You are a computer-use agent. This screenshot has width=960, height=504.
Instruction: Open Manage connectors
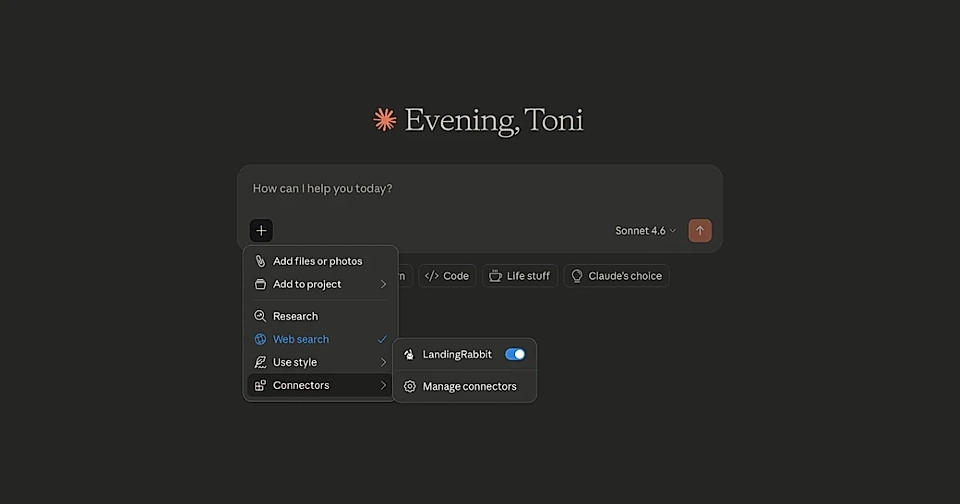pos(465,386)
